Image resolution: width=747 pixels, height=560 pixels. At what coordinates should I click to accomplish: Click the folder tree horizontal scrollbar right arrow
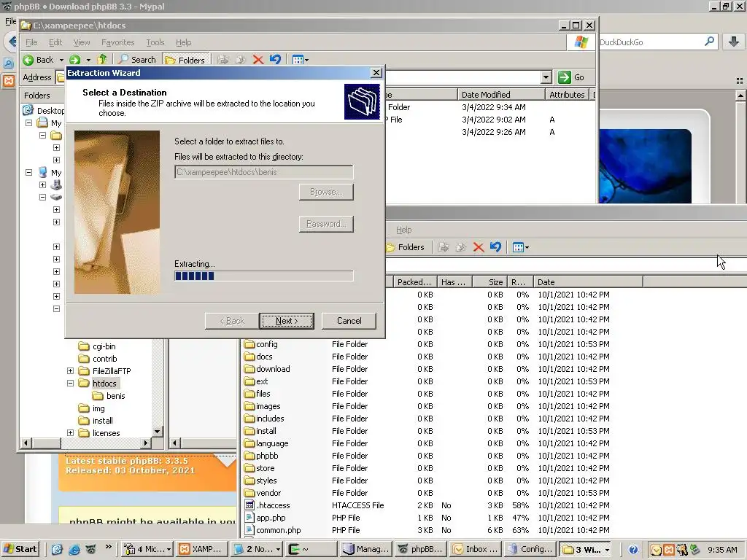point(145,443)
